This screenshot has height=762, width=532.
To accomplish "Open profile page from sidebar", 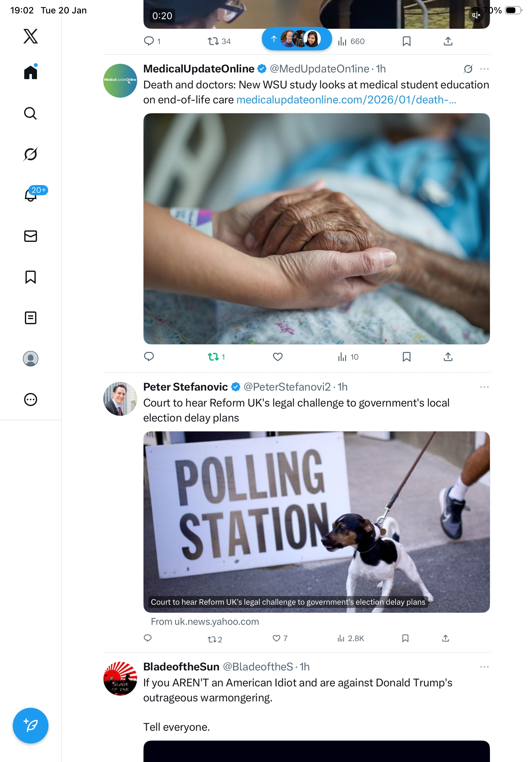I will [31, 358].
